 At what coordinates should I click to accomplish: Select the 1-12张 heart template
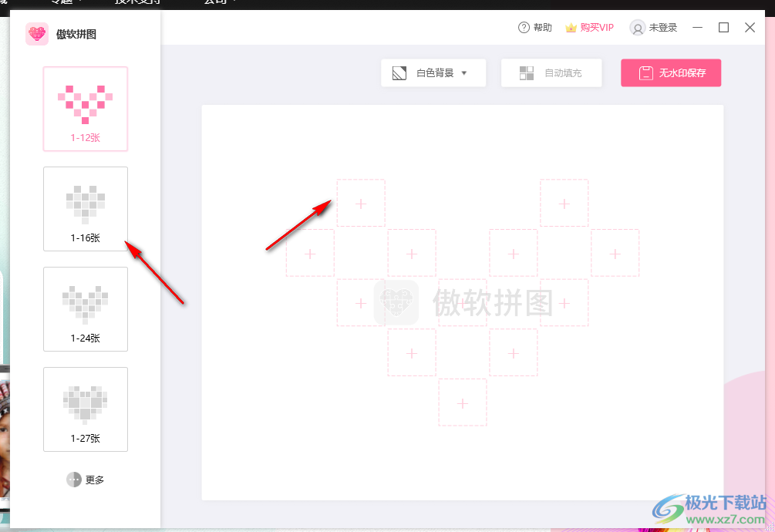click(x=85, y=108)
